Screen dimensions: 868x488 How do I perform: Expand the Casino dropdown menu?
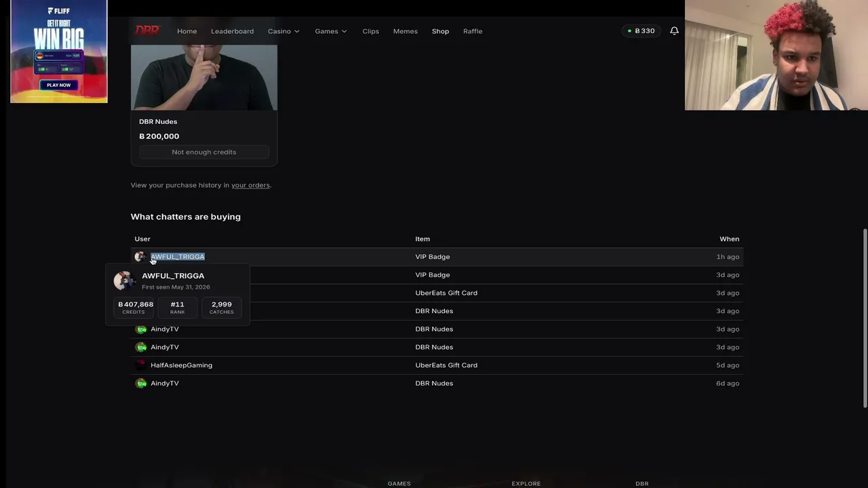[x=283, y=31]
